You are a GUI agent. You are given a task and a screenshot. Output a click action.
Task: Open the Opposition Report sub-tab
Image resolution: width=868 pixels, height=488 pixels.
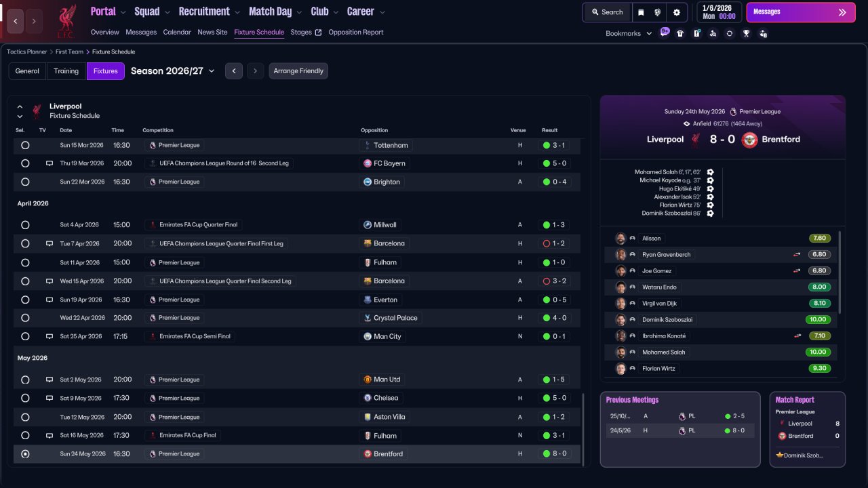coord(356,33)
